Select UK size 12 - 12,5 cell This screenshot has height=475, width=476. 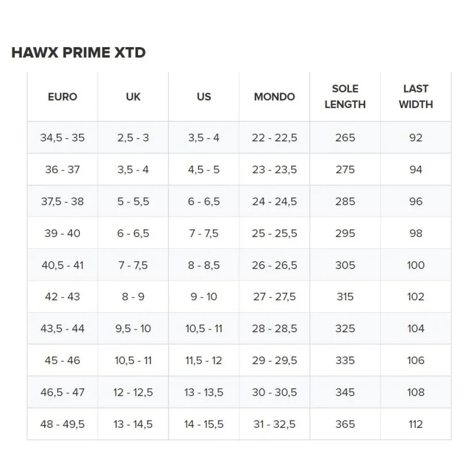coord(133,392)
